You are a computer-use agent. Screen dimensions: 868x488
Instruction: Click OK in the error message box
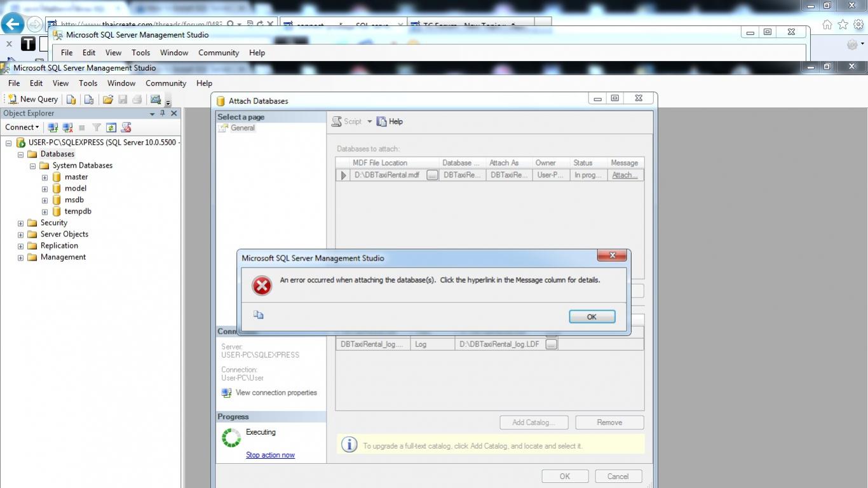592,316
